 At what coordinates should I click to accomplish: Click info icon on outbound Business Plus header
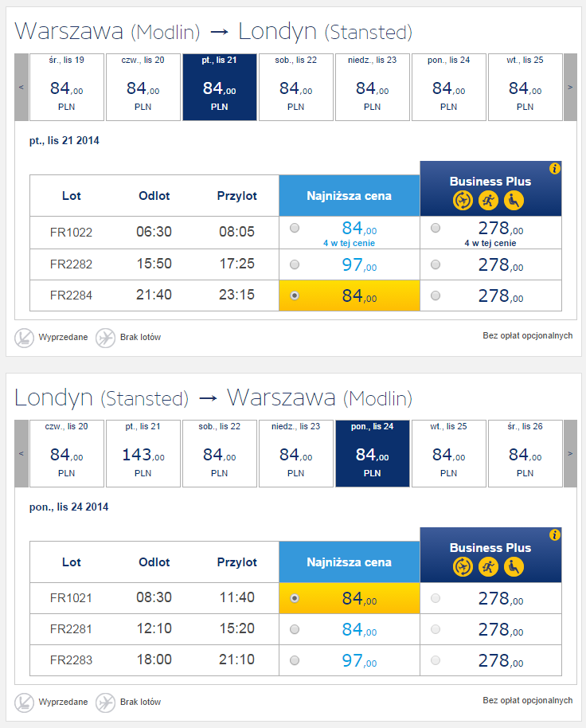pos(554,169)
